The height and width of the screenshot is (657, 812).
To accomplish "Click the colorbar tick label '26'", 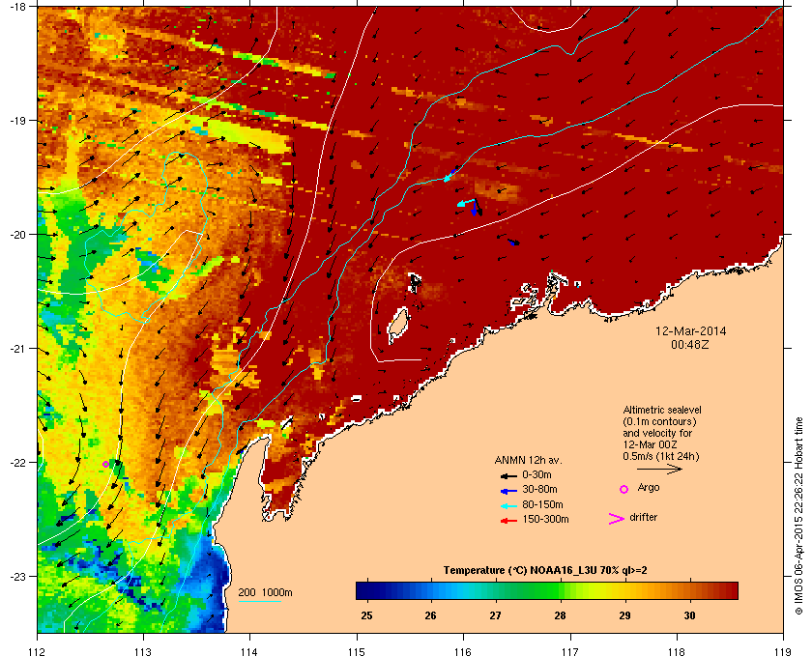I will pyautogui.click(x=431, y=615).
